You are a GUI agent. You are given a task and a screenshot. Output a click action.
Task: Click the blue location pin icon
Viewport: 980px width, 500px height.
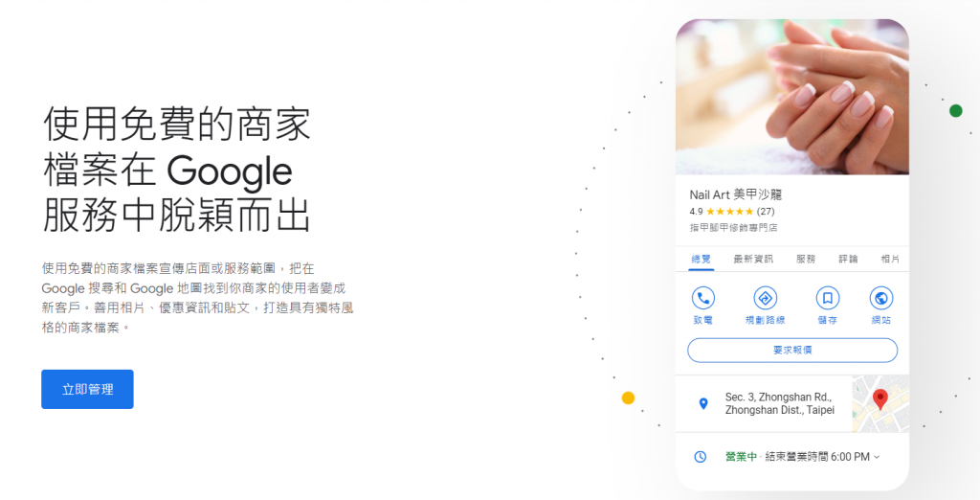point(703,403)
